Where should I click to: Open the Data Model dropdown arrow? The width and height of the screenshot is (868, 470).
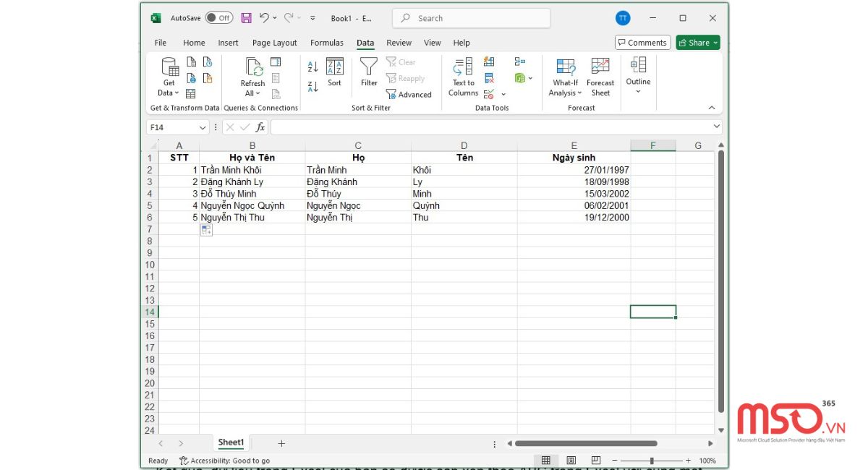tap(530, 78)
